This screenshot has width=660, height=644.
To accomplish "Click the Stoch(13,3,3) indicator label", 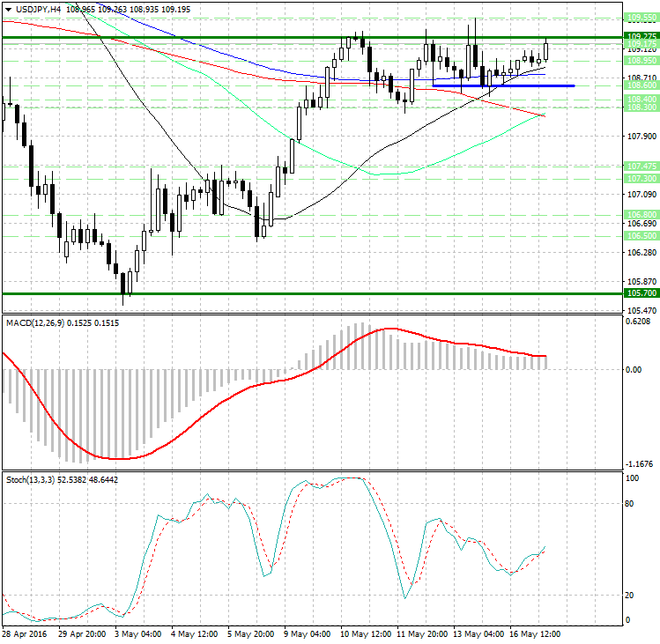I will click(x=30, y=480).
